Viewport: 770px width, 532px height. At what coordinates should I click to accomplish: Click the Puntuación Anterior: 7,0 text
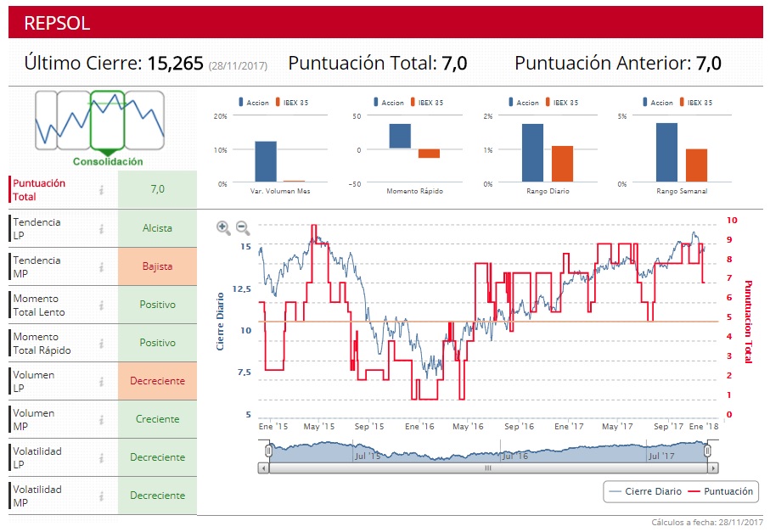click(618, 64)
